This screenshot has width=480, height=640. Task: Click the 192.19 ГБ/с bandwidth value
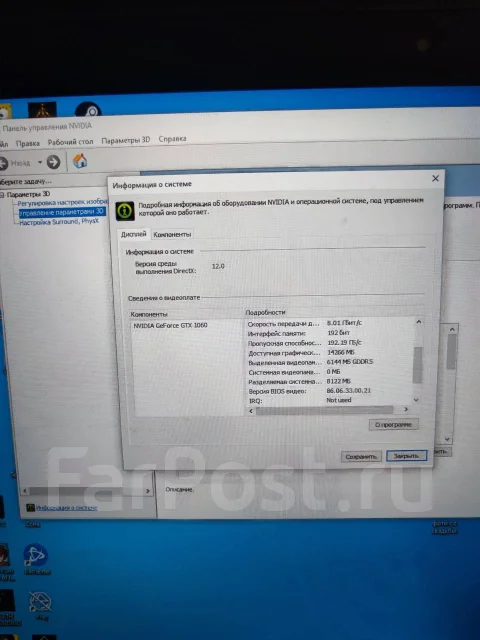[x=344, y=342]
